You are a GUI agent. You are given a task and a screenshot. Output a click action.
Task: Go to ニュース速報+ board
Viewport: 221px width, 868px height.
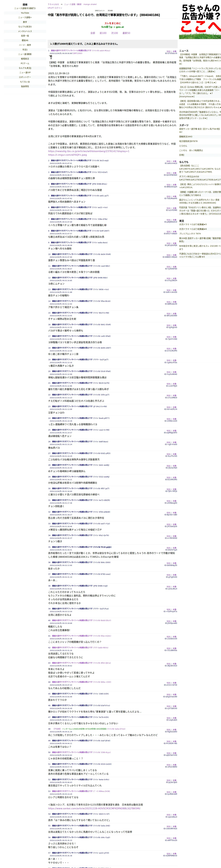click(25, 18)
